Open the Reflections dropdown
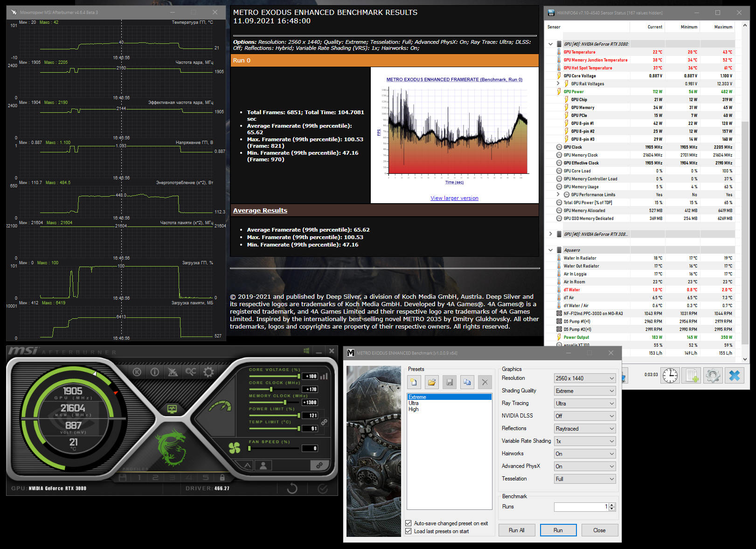The height and width of the screenshot is (549, 756). pos(585,428)
